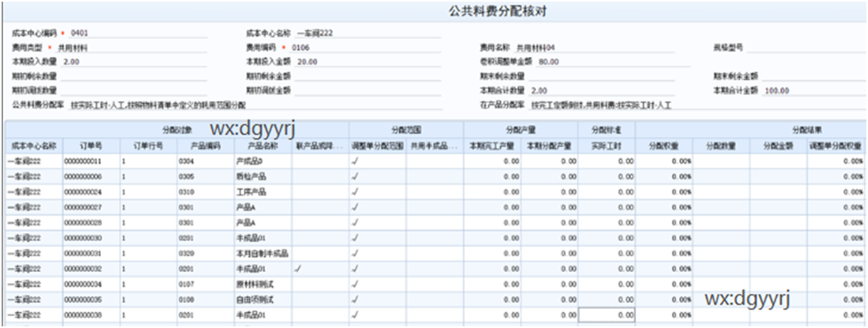Select product name cell 本月自制半成品
Viewport: 868px width, 328px height.
[263, 254]
